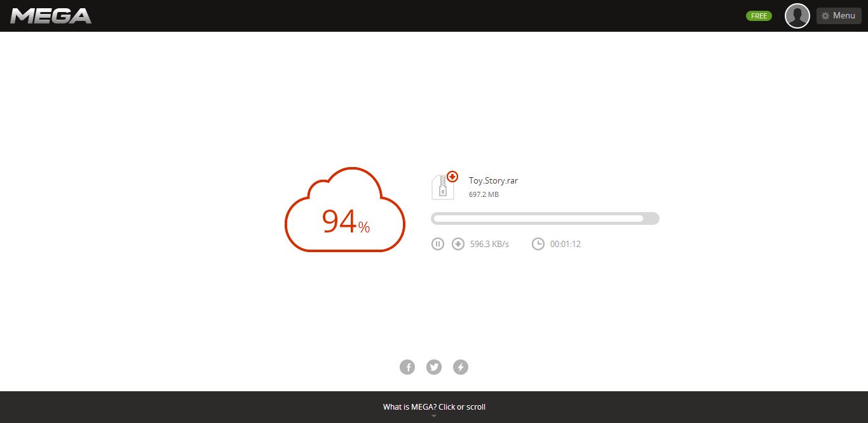Click the MEGA logo
Image resolution: width=868 pixels, height=423 pixels.
point(51,16)
